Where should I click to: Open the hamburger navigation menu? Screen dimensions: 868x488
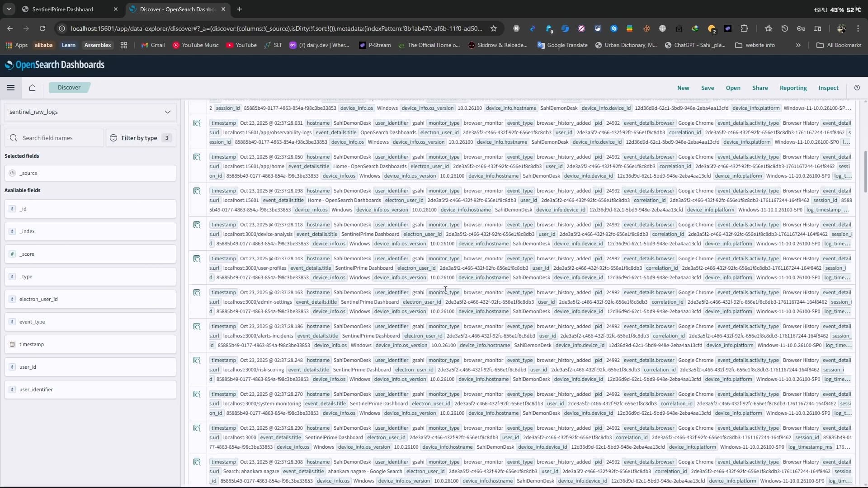tap(11, 88)
